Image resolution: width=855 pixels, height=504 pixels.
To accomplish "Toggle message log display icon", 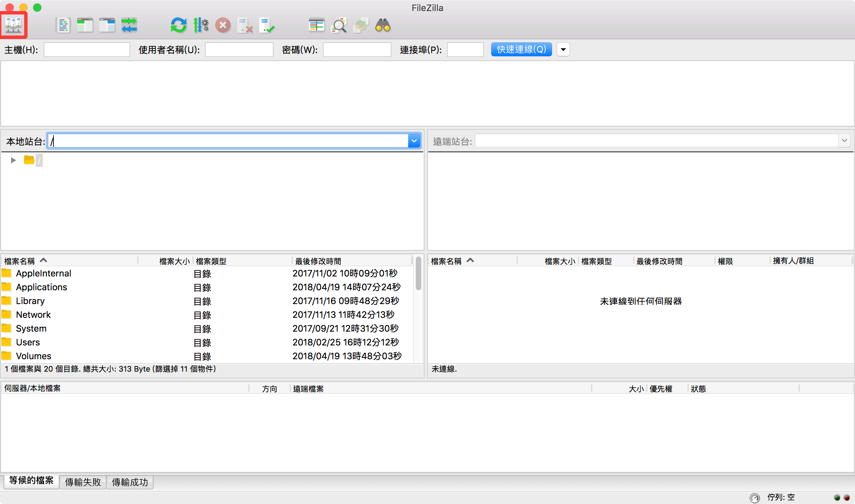I will pos(63,26).
